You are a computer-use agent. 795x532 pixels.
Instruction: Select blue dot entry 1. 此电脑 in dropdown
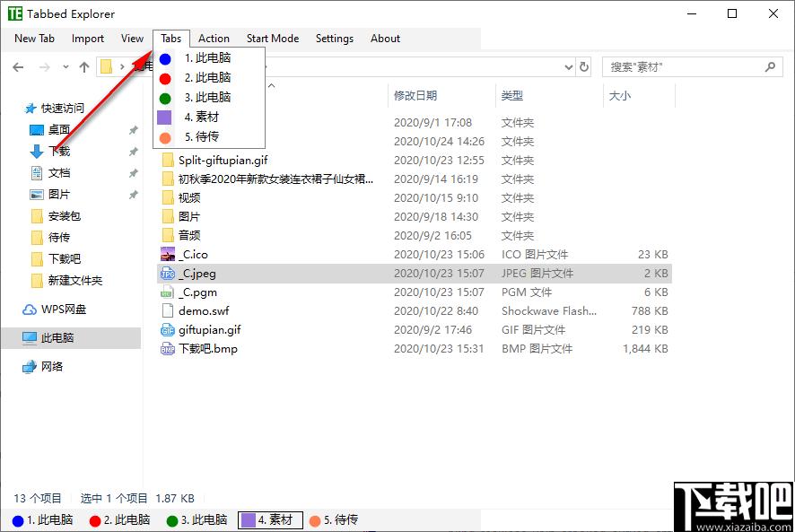click(x=209, y=58)
